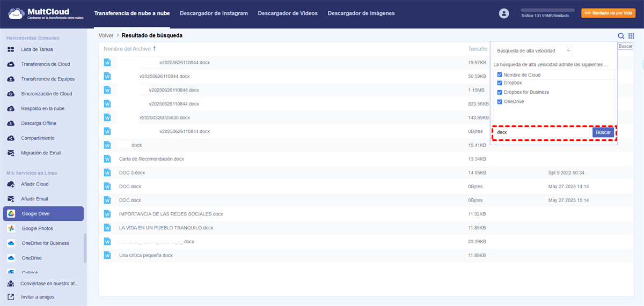Click Tráfico 103.59MB/Ilimitado text

click(x=545, y=16)
